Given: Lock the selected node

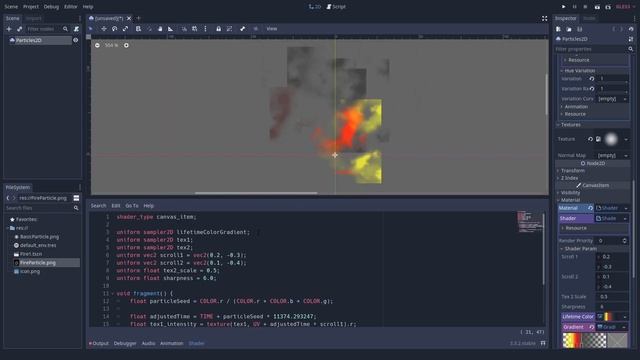Looking at the screenshot, I should click(218, 29).
